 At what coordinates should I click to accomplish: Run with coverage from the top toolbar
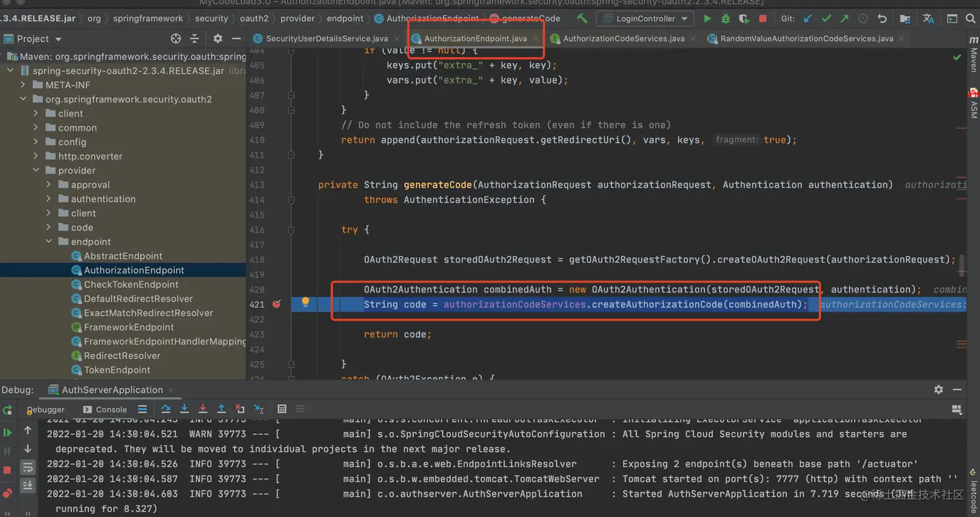coord(744,19)
